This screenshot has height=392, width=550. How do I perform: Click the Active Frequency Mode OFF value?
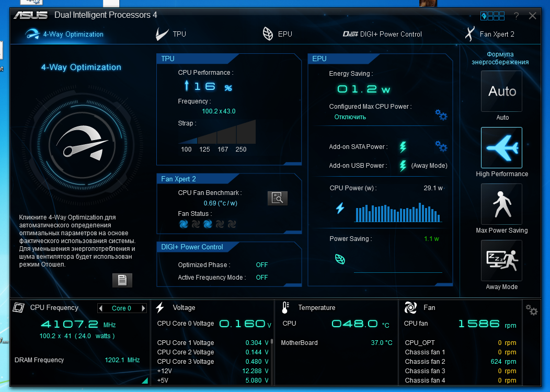click(x=262, y=278)
